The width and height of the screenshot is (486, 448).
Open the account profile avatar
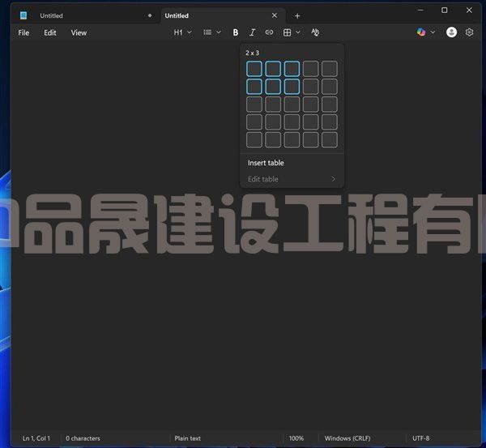click(x=451, y=32)
